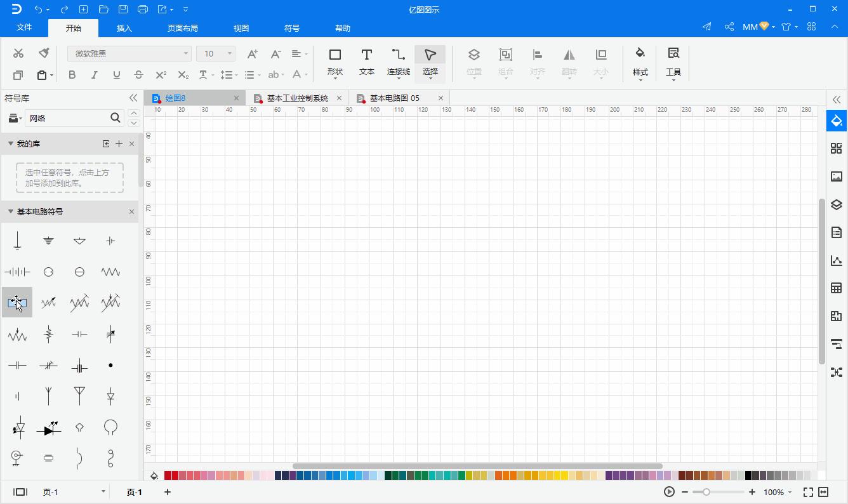
Task: Open the bullet list dropdown
Action: [253, 75]
